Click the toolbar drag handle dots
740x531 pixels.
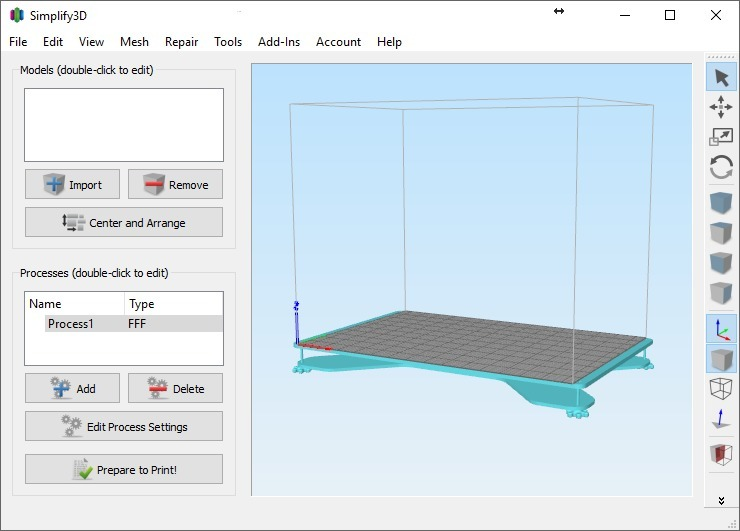click(x=721, y=57)
